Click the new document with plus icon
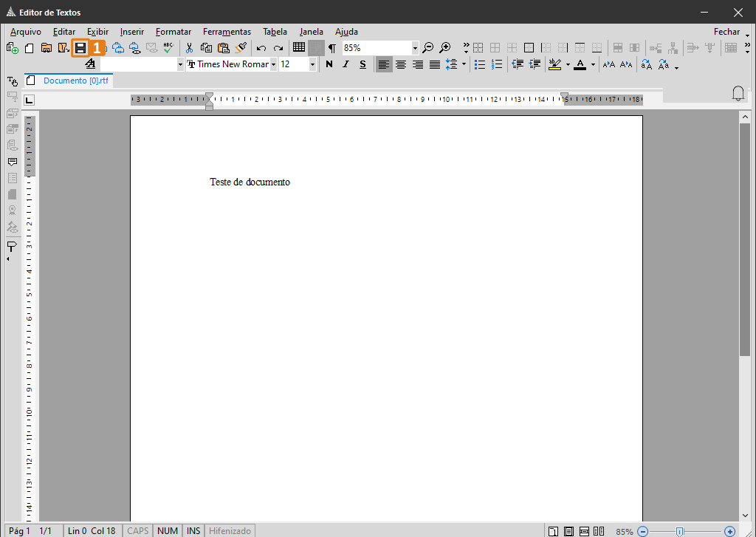 tap(13, 48)
